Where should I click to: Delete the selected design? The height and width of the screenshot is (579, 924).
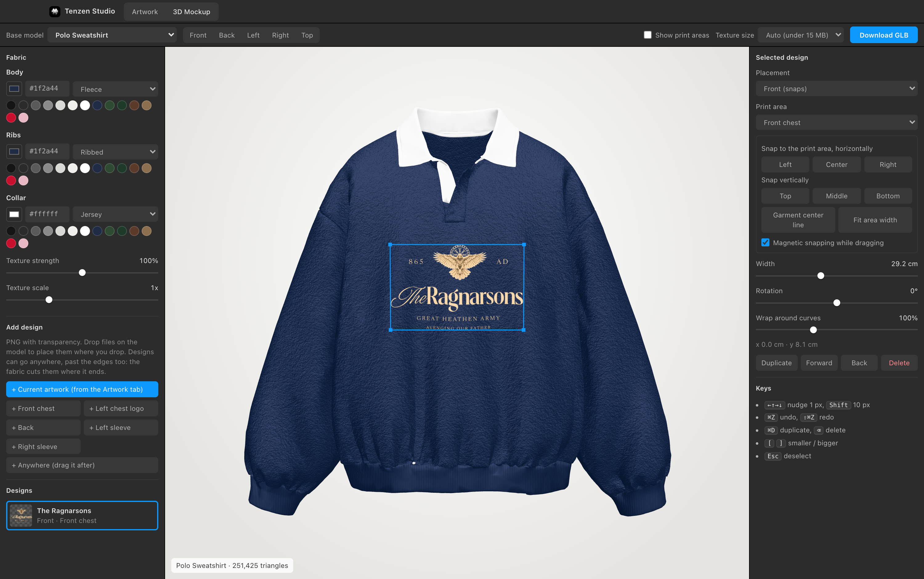pyautogui.click(x=899, y=362)
